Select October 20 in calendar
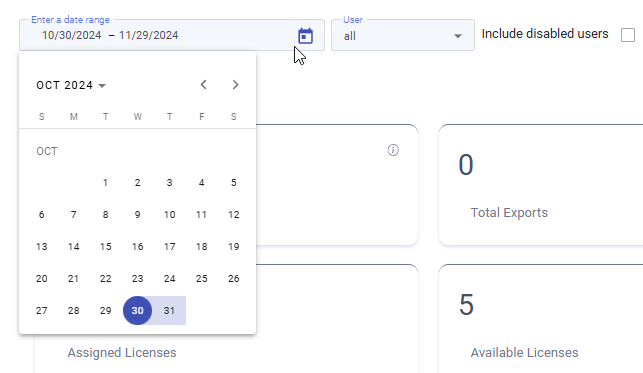 tap(41, 279)
